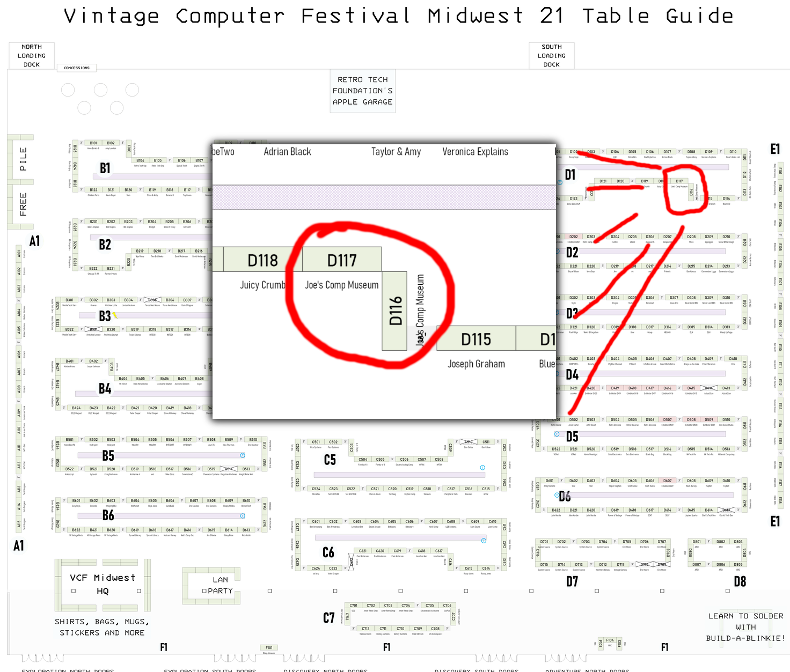Click the D117 table in the zoomed inset
Screen dimensions: 790x672
(x=342, y=260)
